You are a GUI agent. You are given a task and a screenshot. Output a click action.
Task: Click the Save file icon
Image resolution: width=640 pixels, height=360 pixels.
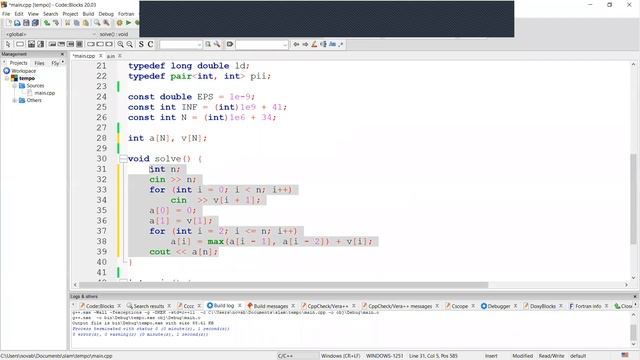pyautogui.click(x=26, y=23)
